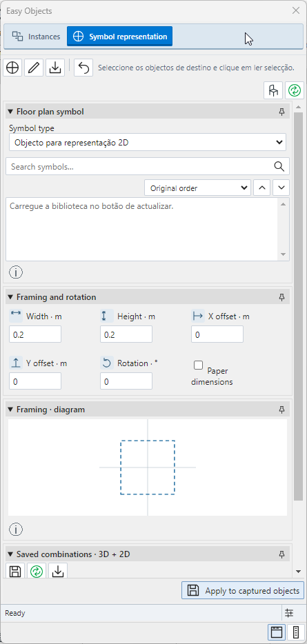The width and height of the screenshot is (307, 644).
Task: Click the Y offset input field
Action: 35,381
